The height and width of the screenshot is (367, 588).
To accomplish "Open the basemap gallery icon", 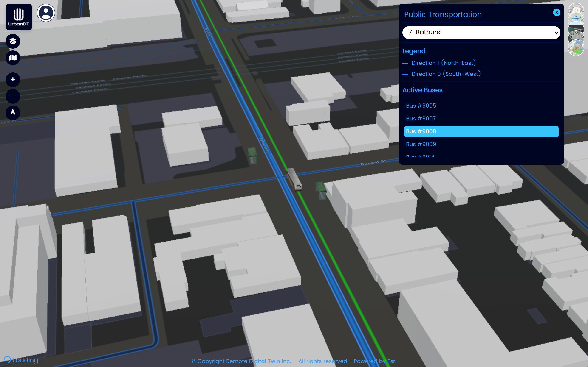I will (13, 58).
